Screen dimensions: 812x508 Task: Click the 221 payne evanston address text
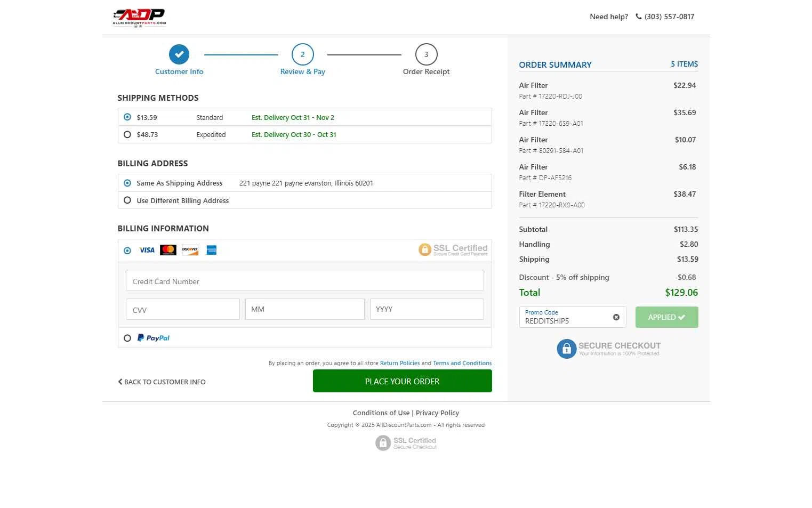pyautogui.click(x=306, y=183)
